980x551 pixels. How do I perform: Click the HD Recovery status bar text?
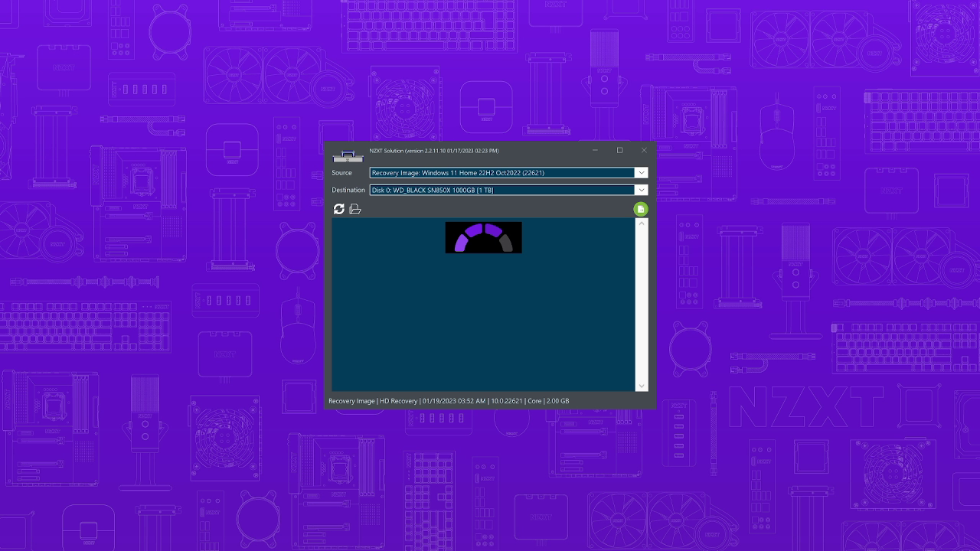tap(398, 400)
